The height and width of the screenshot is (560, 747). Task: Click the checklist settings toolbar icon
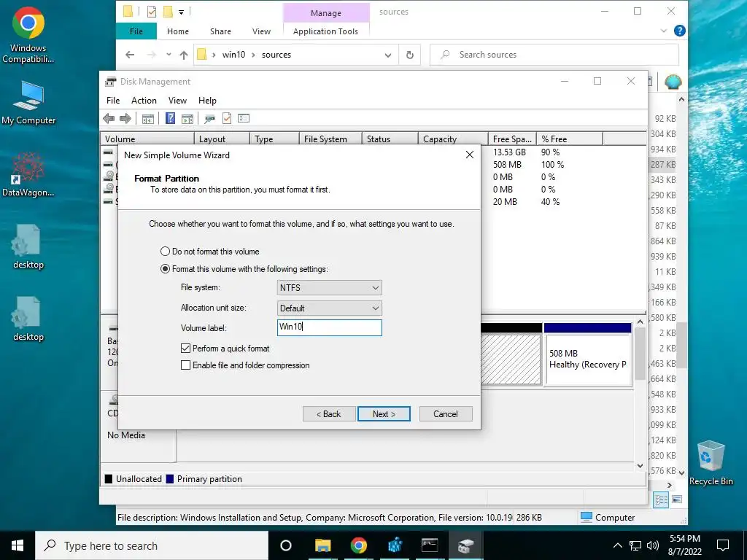coord(244,118)
